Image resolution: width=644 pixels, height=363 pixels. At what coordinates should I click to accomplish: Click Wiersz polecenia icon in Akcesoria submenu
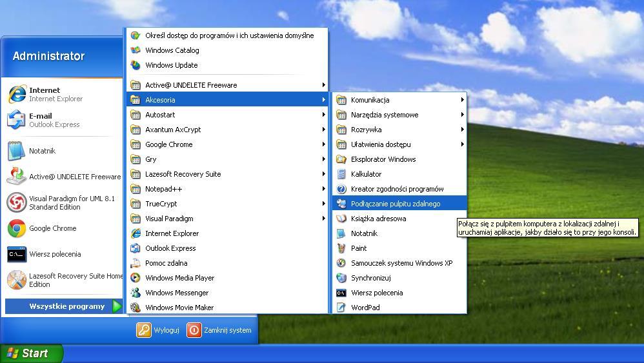click(x=341, y=293)
